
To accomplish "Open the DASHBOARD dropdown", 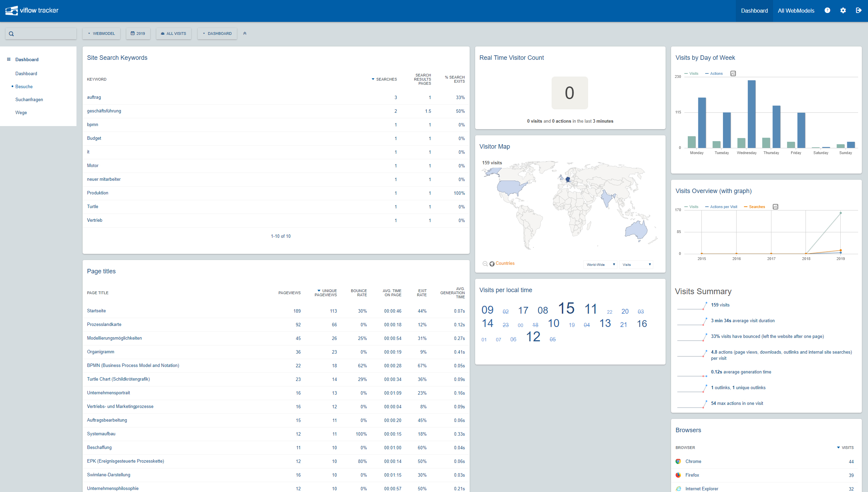I will click(217, 33).
